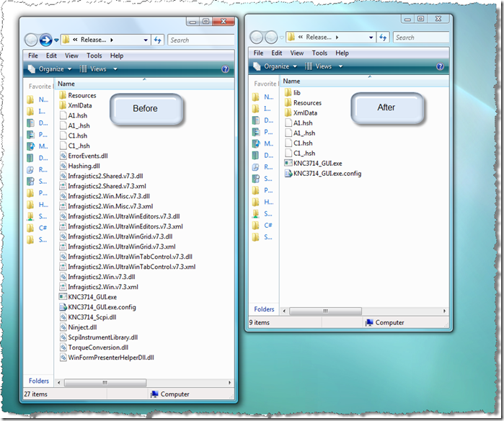Select A1_.hsh in After window
Screen dimensions: 504x421
click(x=300, y=133)
